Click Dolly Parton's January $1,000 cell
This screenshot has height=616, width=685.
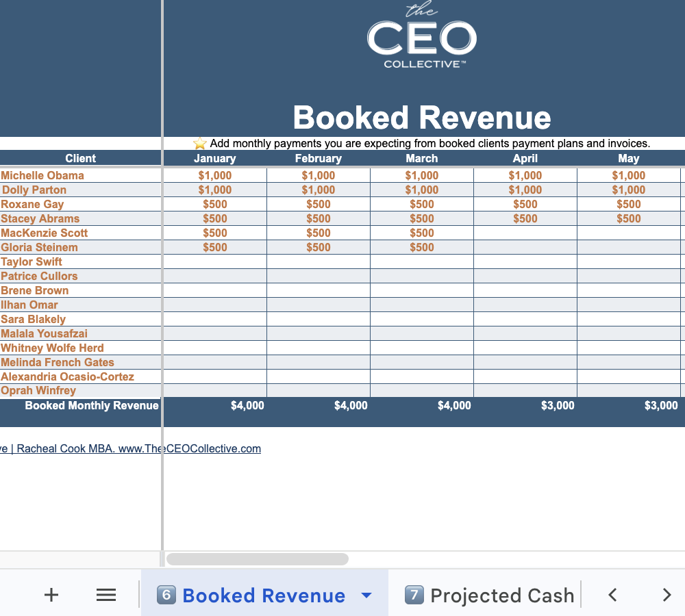click(215, 190)
